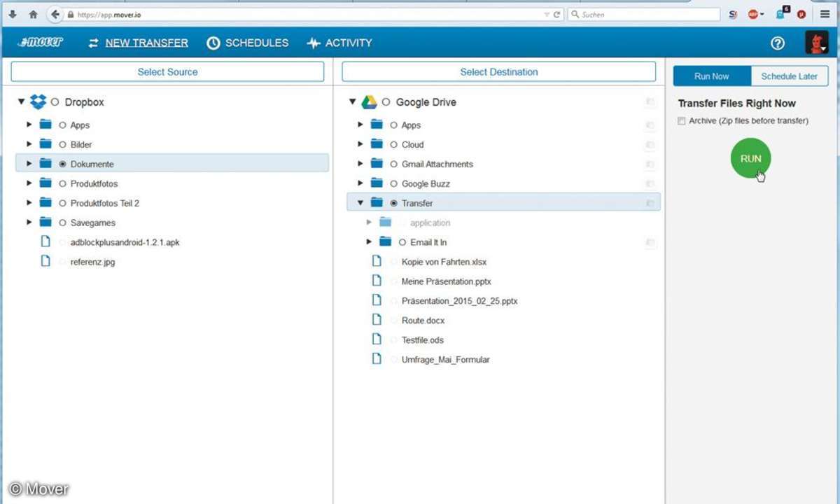Click the Gmail Attachments folder icon
Screen dimensions: 840x504
377,164
